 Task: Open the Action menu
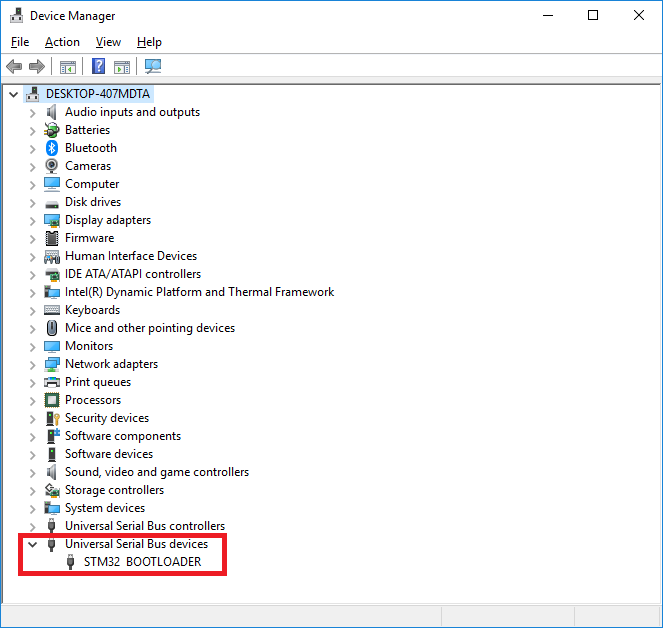tap(62, 42)
